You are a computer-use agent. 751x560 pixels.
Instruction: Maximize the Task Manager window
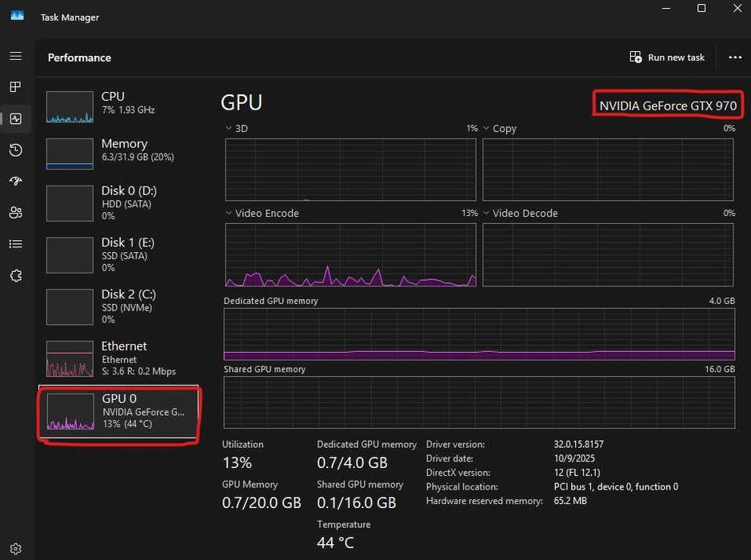(x=701, y=8)
